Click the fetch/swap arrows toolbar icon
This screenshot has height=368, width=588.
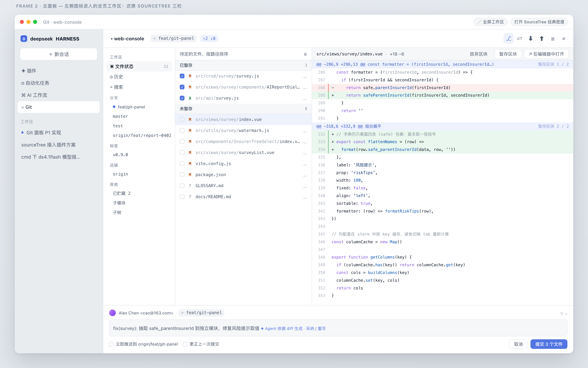(519, 38)
